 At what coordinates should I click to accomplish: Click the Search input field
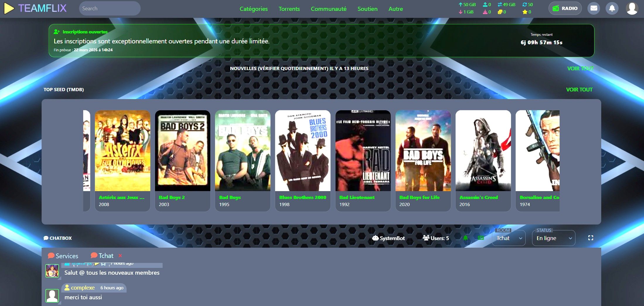(110, 8)
